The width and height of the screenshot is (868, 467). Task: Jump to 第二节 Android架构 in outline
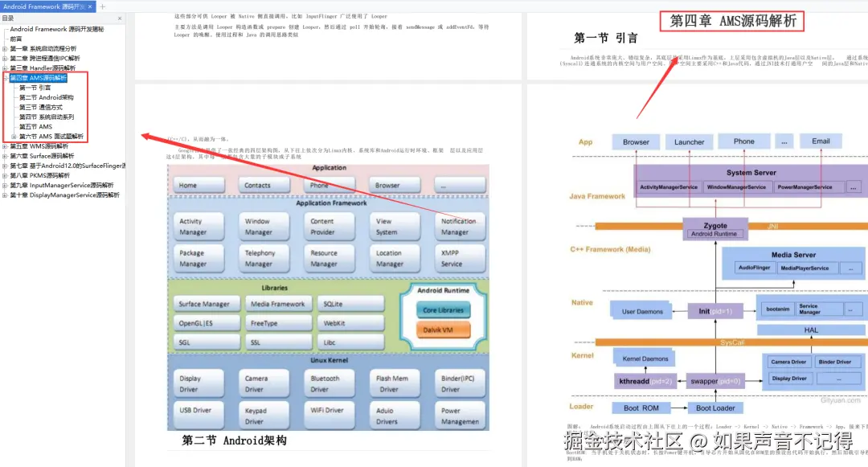[46, 97]
